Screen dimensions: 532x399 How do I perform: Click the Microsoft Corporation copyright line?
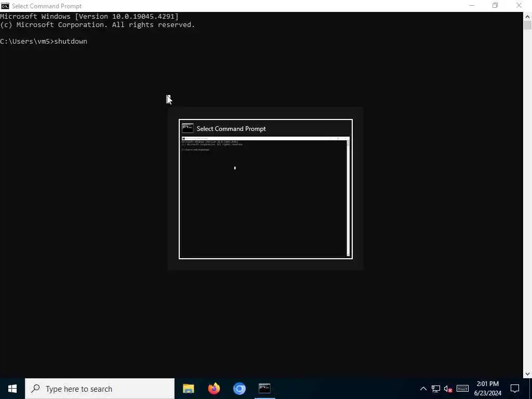click(97, 25)
